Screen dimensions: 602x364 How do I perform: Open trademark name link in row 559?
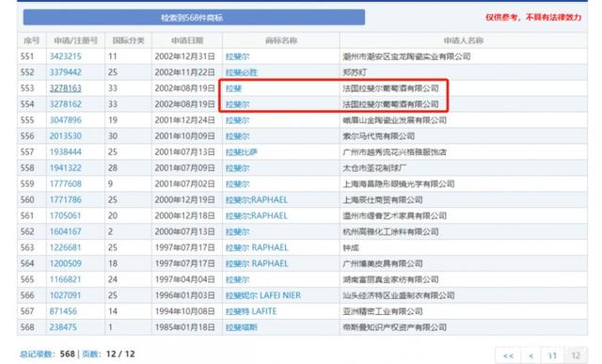(237, 184)
